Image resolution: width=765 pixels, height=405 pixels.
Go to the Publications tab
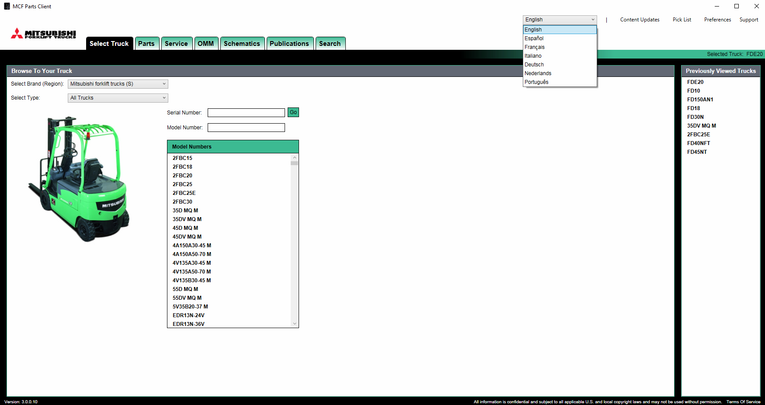tap(289, 43)
